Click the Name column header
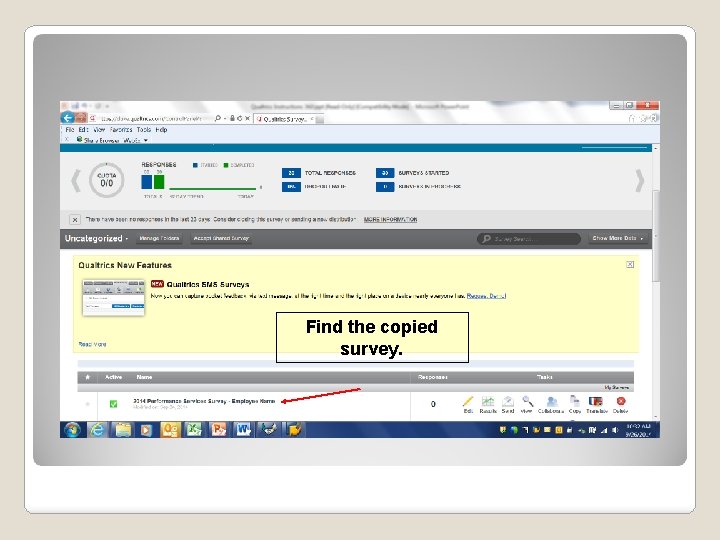 pyautogui.click(x=144, y=377)
